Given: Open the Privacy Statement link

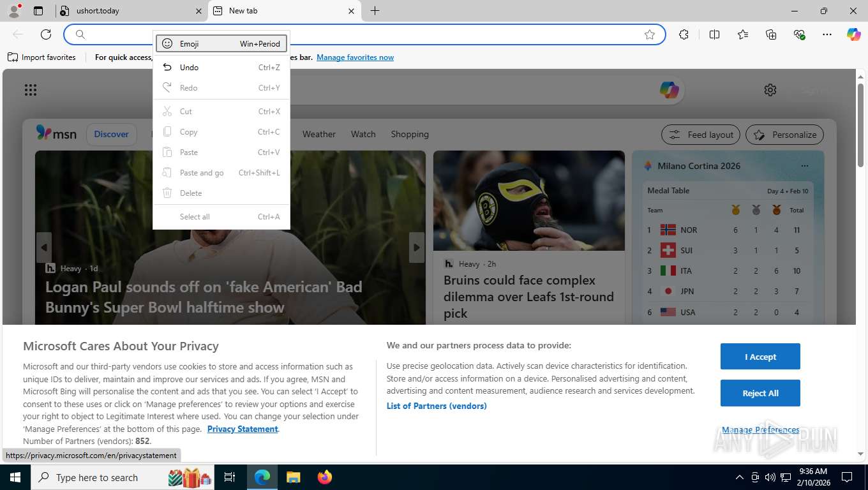Looking at the screenshot, I should pyautogui.click(x=243, y=429).
